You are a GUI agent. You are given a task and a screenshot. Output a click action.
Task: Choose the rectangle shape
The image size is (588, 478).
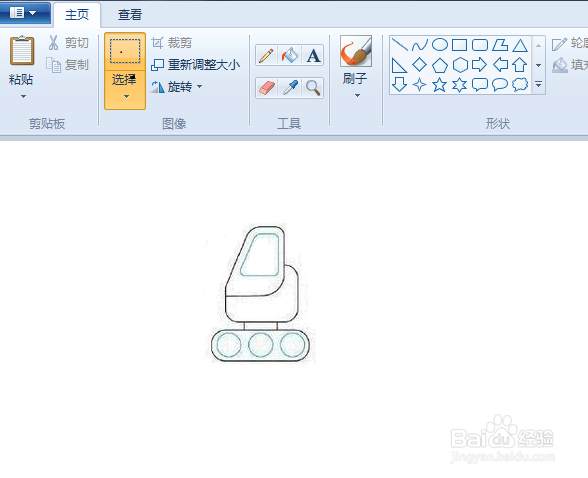459,45
